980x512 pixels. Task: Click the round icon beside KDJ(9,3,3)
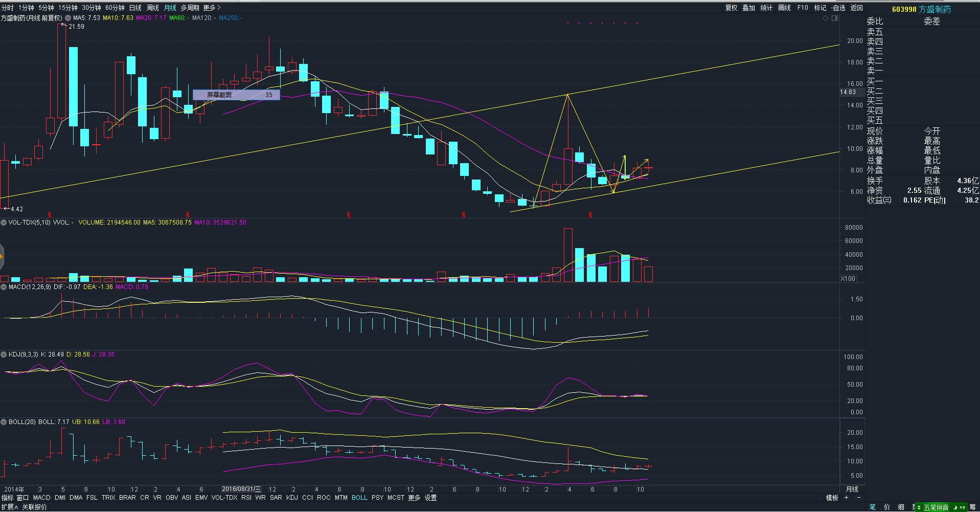4,354
